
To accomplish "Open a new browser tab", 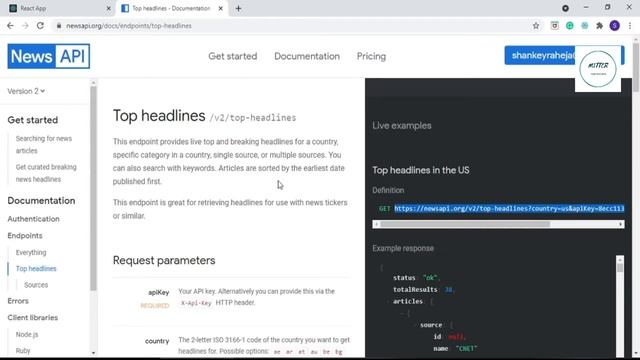I will [238, 8].
